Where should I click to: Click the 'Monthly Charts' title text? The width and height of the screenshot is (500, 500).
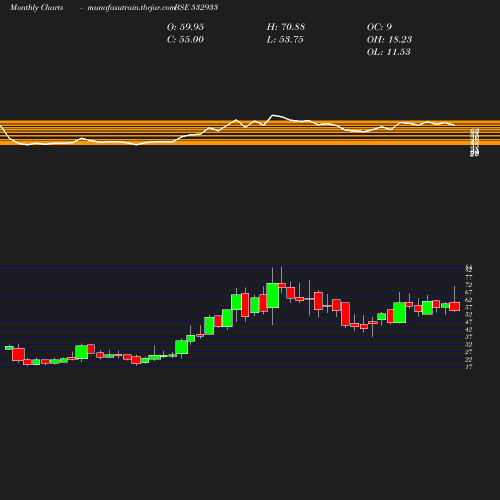point(36,7)
